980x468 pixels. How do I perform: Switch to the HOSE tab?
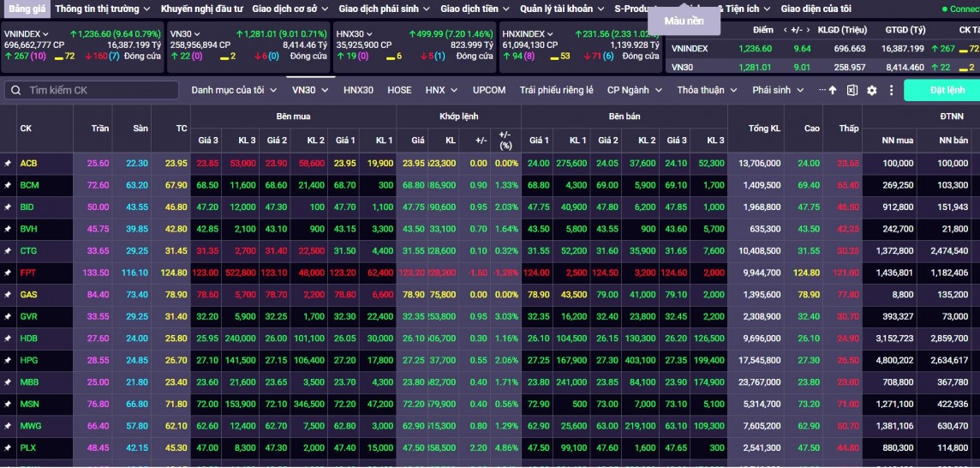pos(399,90)
